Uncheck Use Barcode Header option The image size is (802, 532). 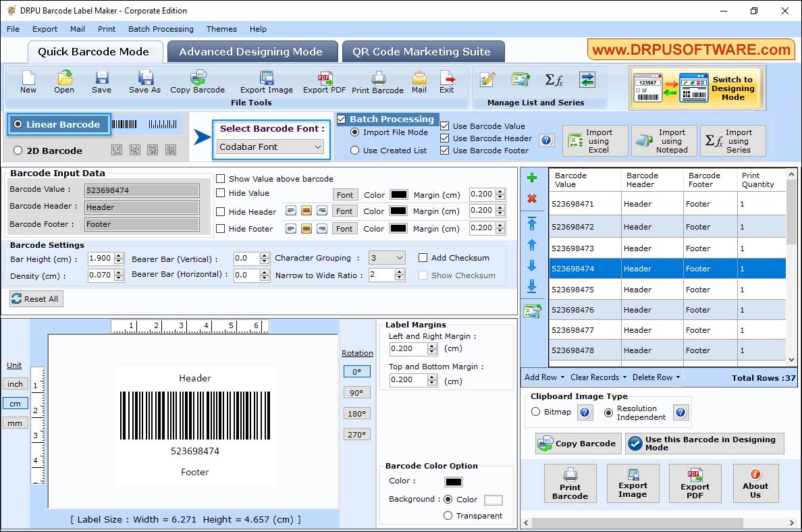coord(444,138)
